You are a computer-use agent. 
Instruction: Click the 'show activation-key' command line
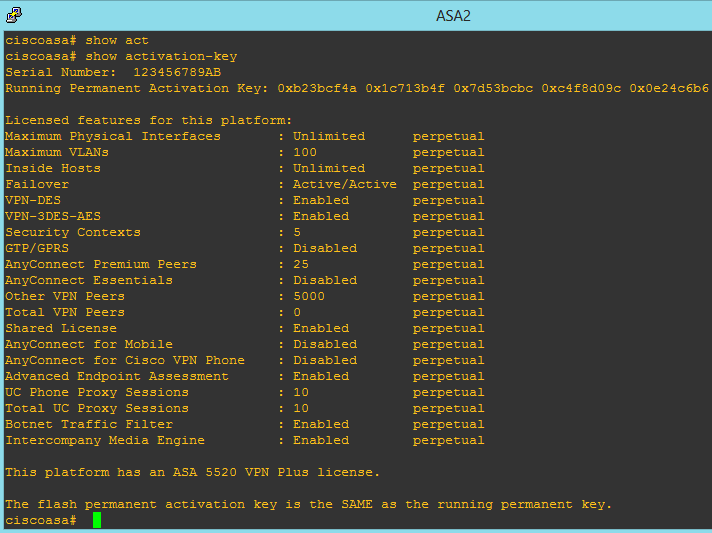pos(121,56)
